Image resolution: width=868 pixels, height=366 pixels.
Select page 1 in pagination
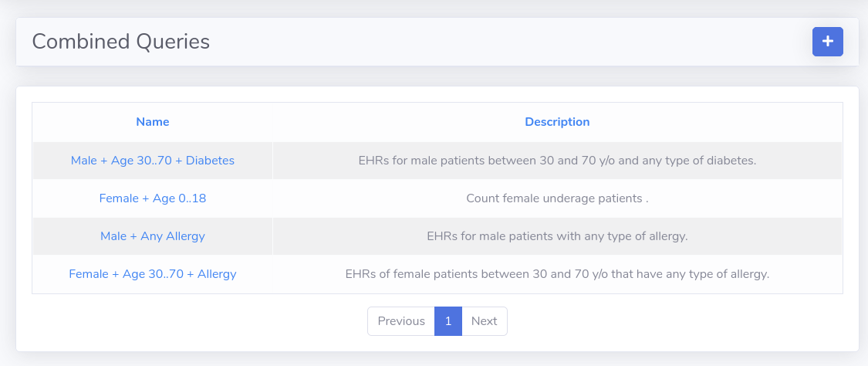[448, 321]
